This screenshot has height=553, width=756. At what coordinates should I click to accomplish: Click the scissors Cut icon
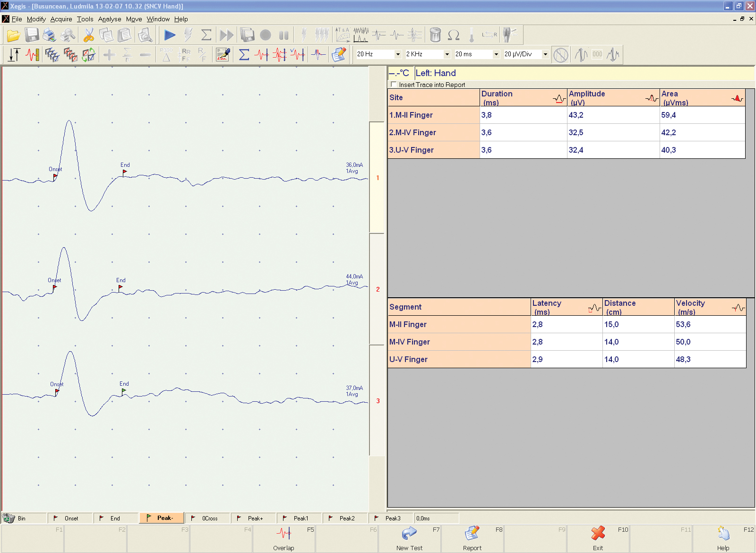(88, 35)
